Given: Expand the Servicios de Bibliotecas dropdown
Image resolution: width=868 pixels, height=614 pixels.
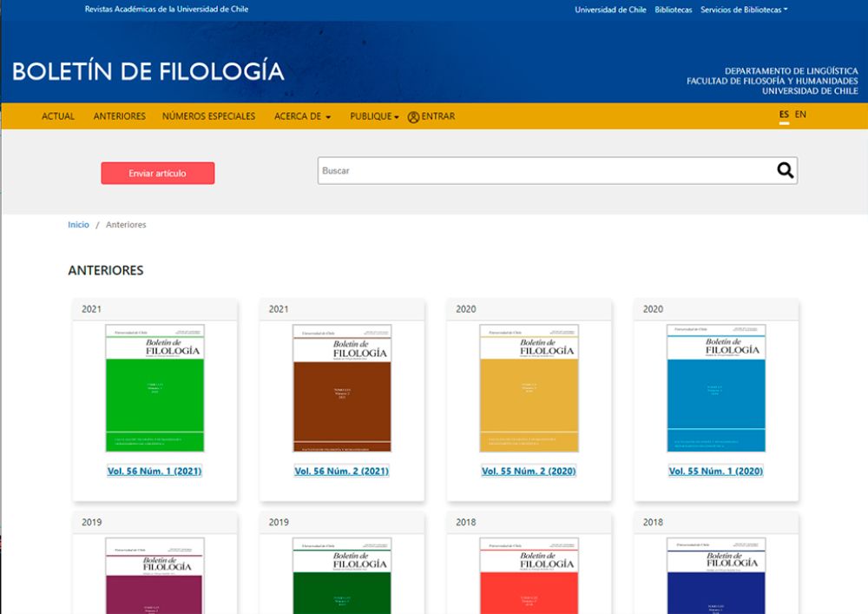Looking at the screenshot, I should point(740,10).
